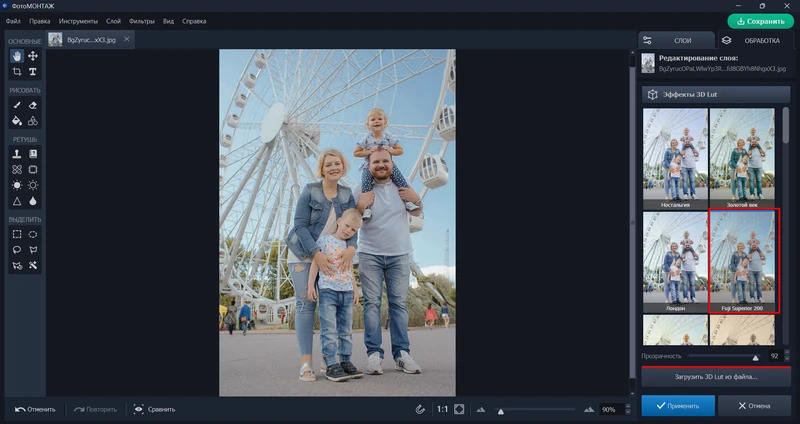Select the Move tool with four arrows
The image size is (800, 424).
tap(33, 56)
